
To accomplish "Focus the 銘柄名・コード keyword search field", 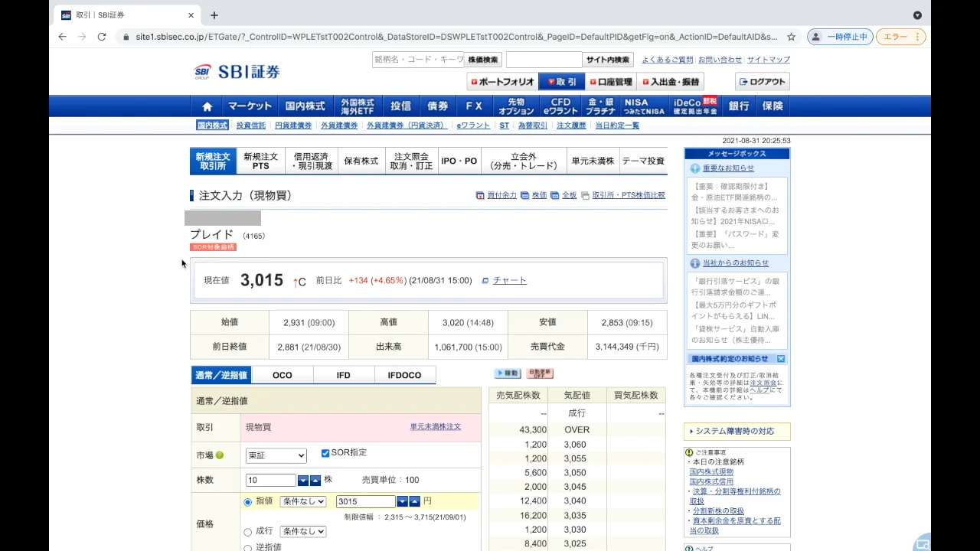I will [418, 60].
